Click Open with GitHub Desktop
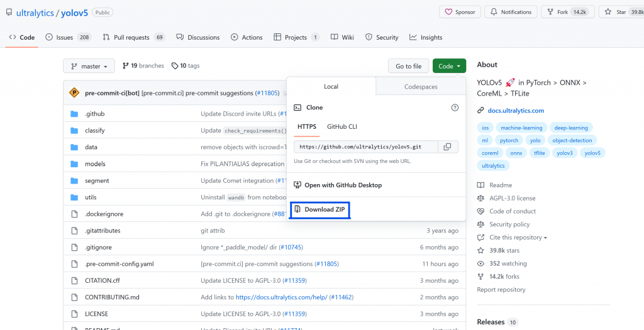Screen dimensions: 644x330 click(x=338, y=185)
